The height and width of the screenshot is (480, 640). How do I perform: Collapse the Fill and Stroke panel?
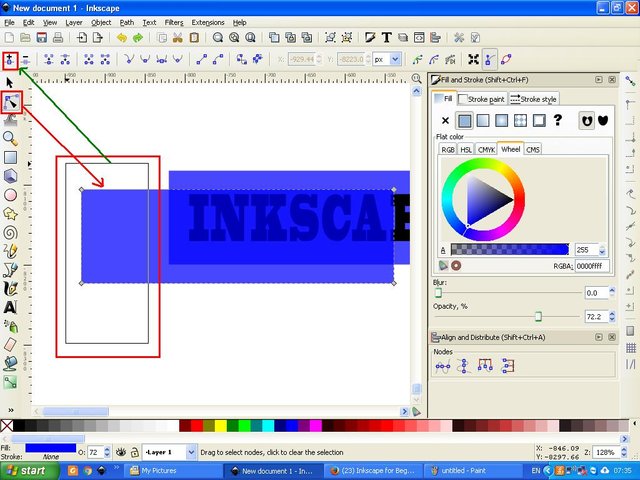click(599, 80)
